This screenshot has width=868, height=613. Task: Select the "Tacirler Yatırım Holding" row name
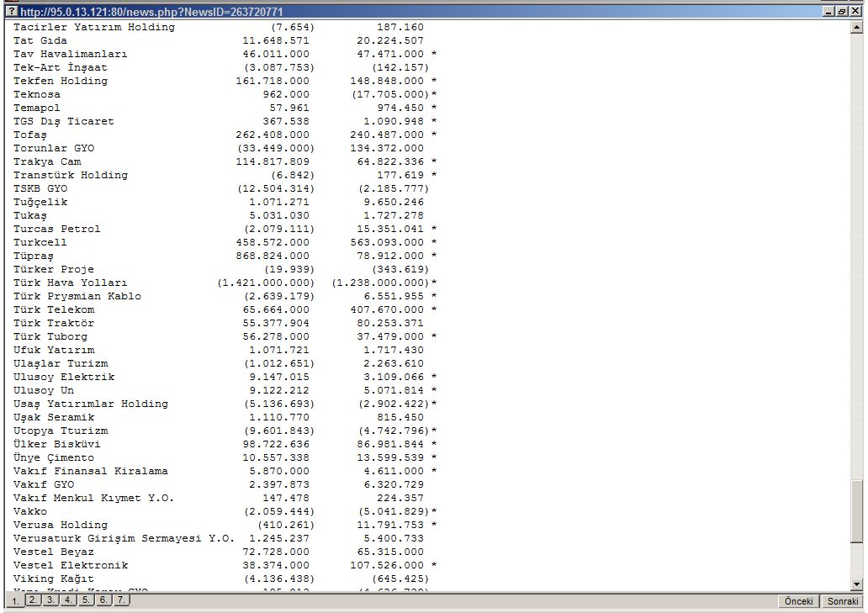click(x=94, y=27)
